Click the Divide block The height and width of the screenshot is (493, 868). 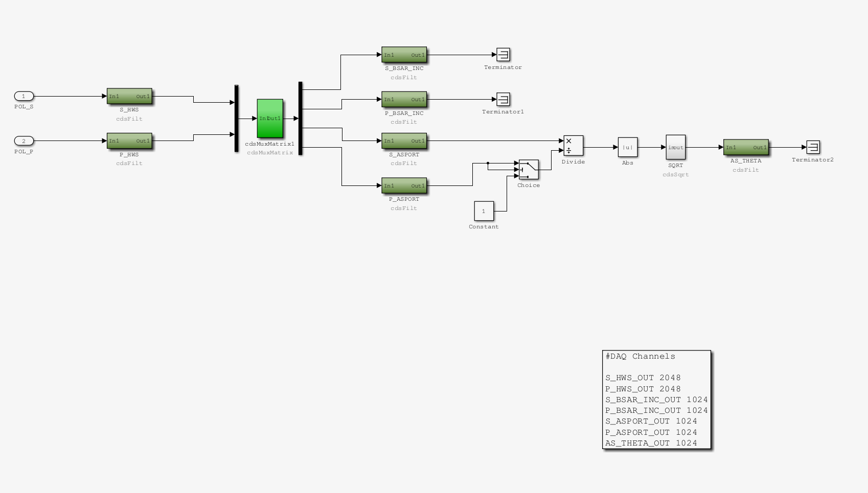click(x=573, y=146)
